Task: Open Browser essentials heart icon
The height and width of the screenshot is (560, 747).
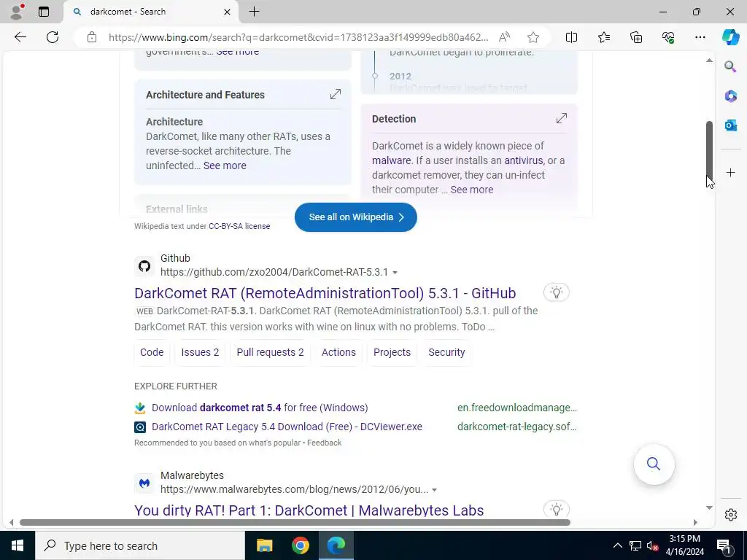Action: coord(668,37)
